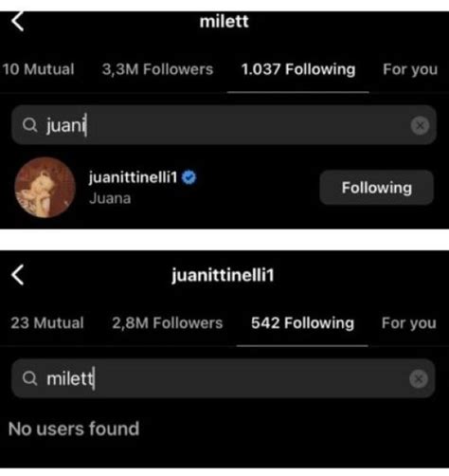
Task: Switch to the 23 Mutual tab
Action: 47,323
